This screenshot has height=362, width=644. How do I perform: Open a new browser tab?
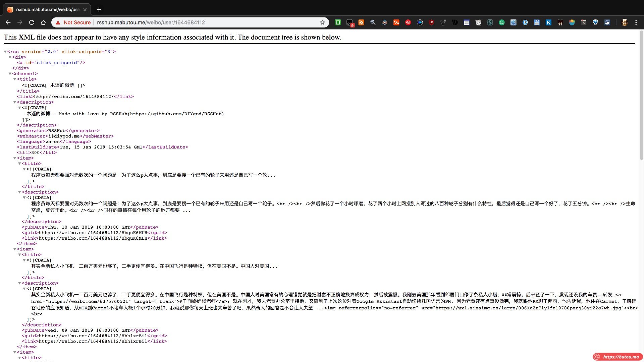tap(99, 9)
